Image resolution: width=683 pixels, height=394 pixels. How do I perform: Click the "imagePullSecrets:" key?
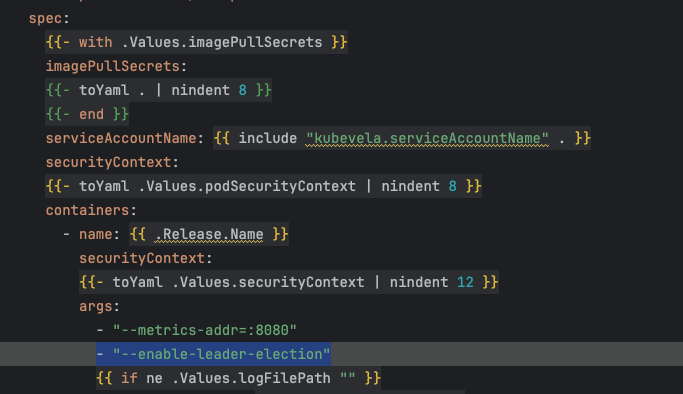point(116,66)
